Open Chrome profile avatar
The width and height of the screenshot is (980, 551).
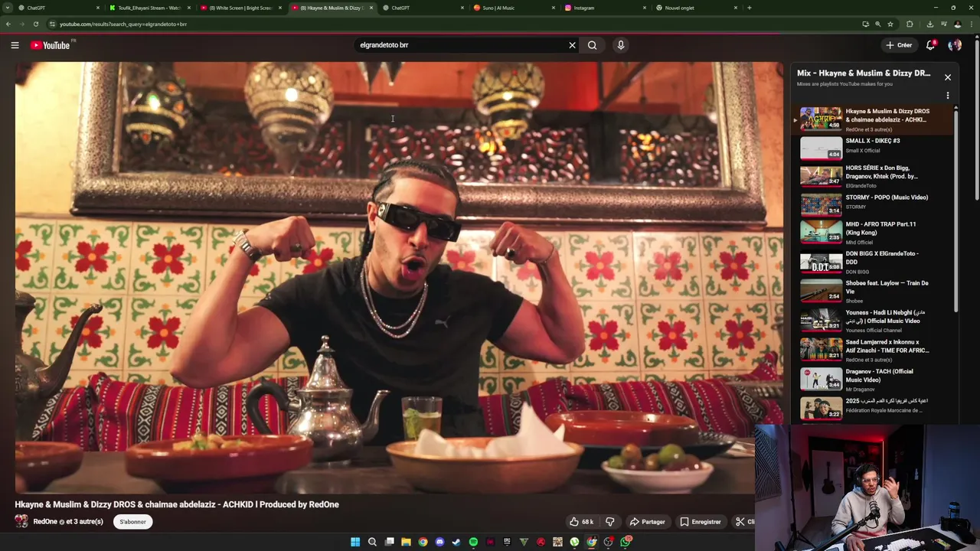[958, 24]
